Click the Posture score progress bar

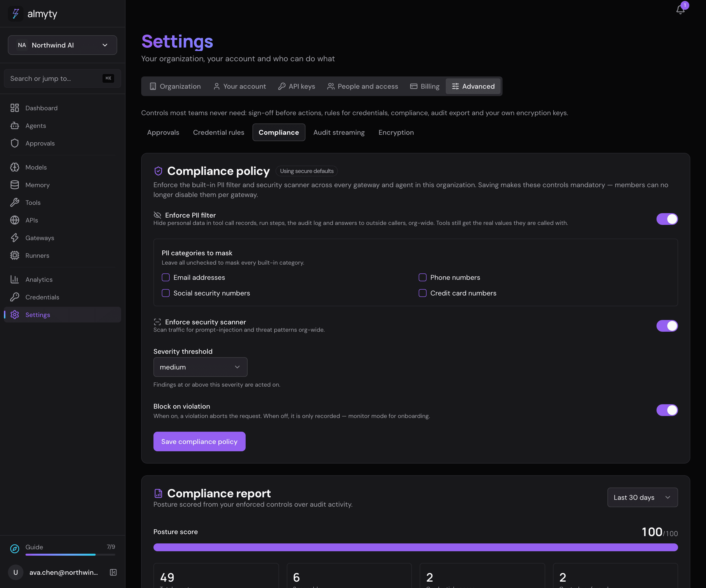[x=416, y=547]
